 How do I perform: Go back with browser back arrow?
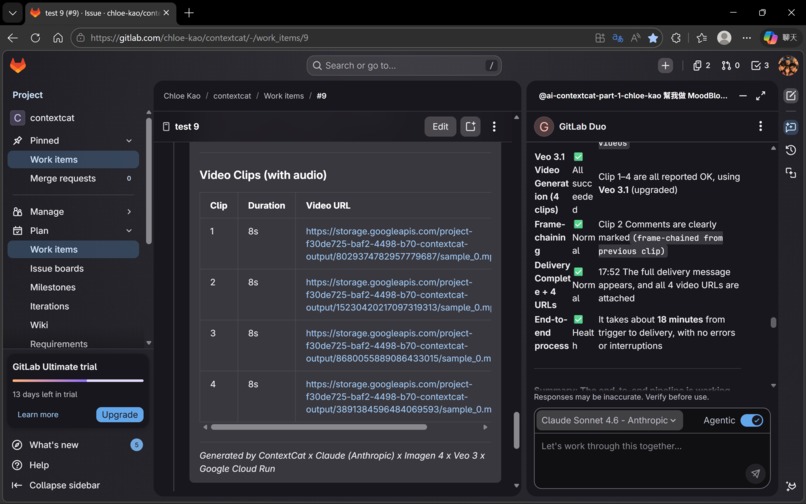(x=13, y=38)
